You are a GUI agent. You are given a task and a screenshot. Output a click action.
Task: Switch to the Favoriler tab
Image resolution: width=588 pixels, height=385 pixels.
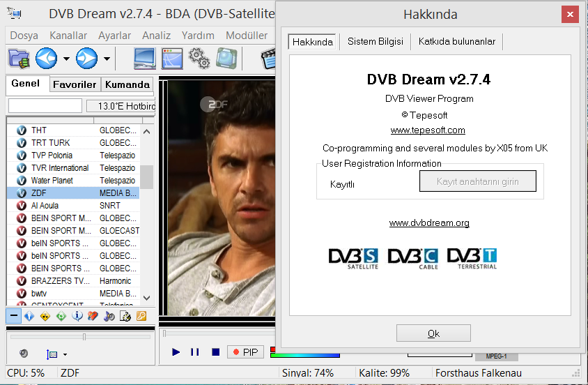coord(75,84)
